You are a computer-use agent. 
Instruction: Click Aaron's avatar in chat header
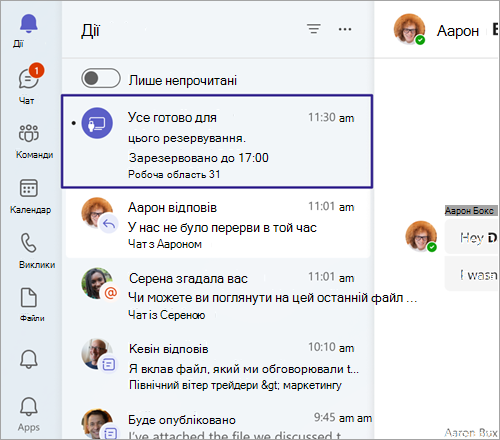(409, 29)
